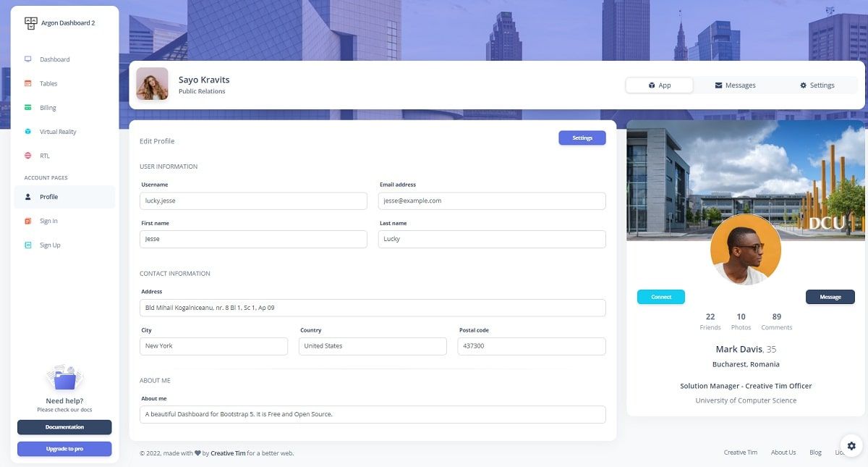Click the Upgrade to pro button
The width and height of the screenshot is (868, 467).
click(64, 448)
